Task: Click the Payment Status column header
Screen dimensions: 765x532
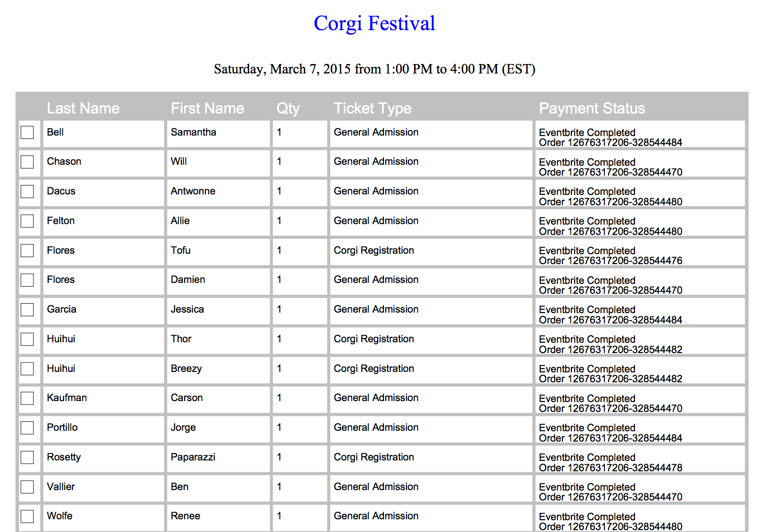Action: (592, 108)
